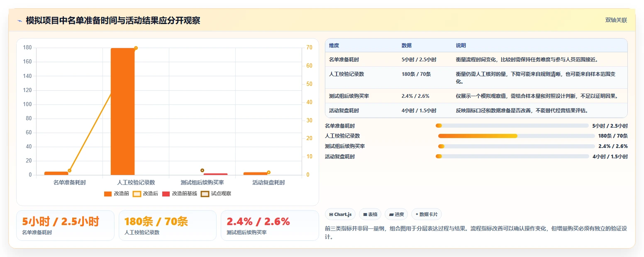Click table value 2.4% / 2.6%
The height and width of the screenshot is (257, 644).
(415, 96)
